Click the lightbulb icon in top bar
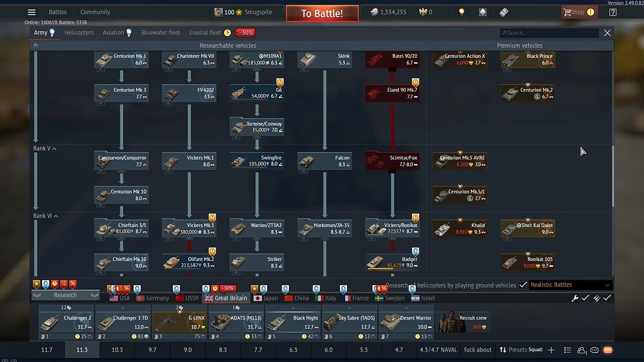 point(461,12)
